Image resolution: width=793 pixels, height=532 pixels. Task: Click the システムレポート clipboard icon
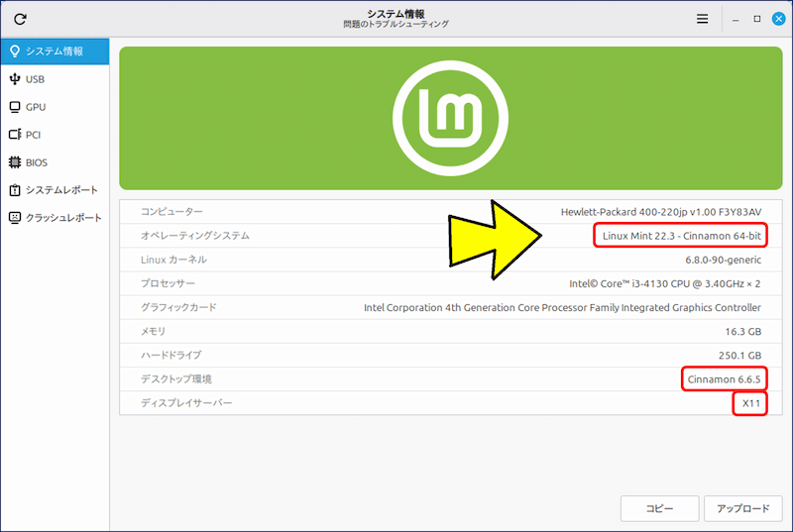point(15,190)
